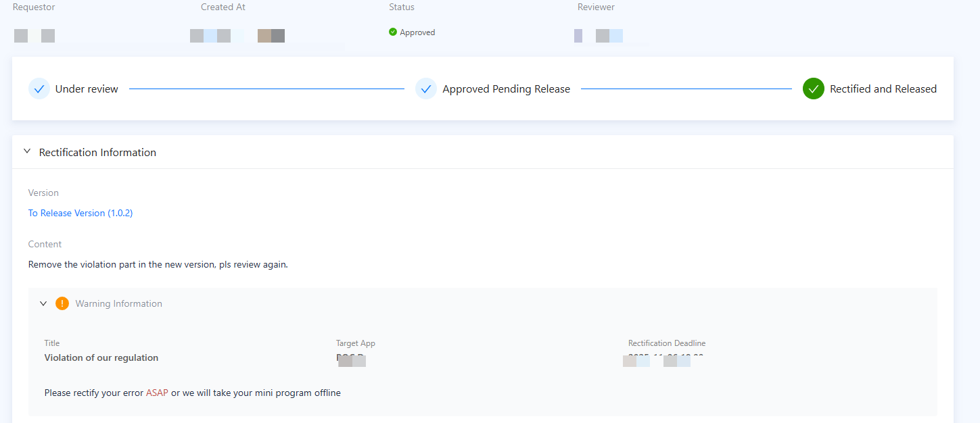Click the green Rectified and Released checkmark
Viewport: 980px width, 423px height.
[x=813, y=89]
